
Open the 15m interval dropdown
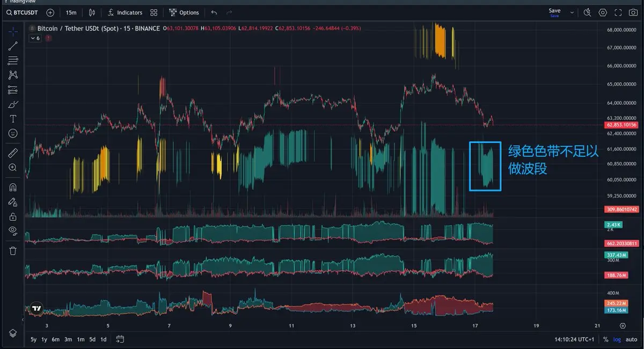(71, 12)
